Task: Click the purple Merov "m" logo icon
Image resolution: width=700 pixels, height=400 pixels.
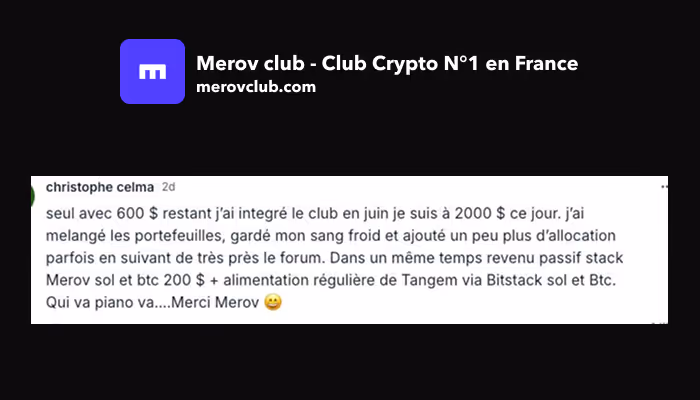Action: click(152, 71)
